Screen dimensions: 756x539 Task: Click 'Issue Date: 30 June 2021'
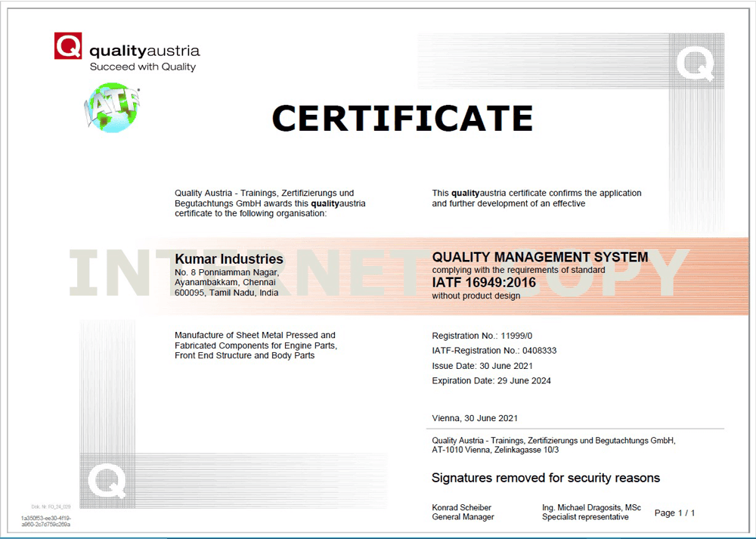482,366
